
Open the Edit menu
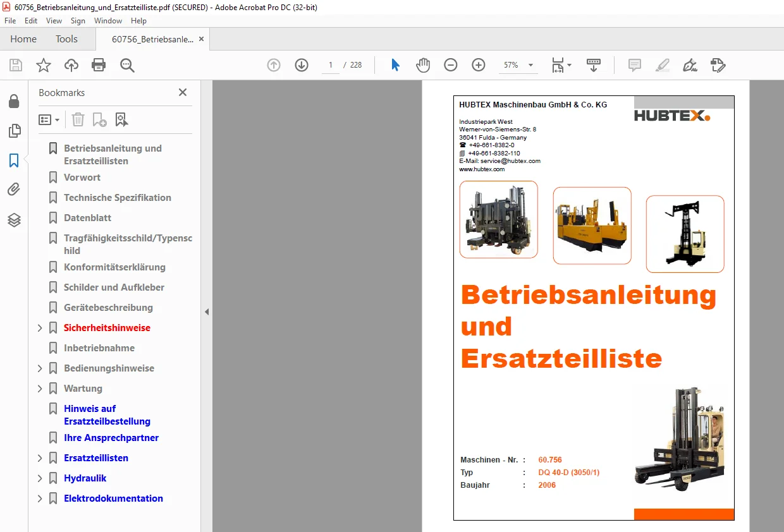point(31,21)
